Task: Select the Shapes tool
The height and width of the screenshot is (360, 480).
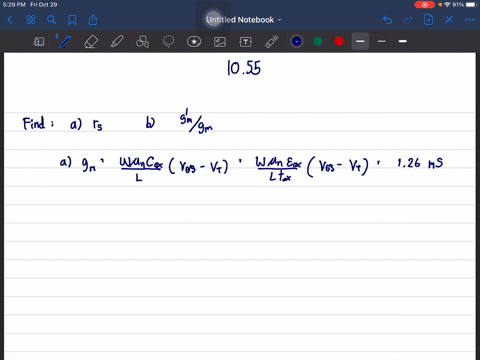Action: coord(142,42)
